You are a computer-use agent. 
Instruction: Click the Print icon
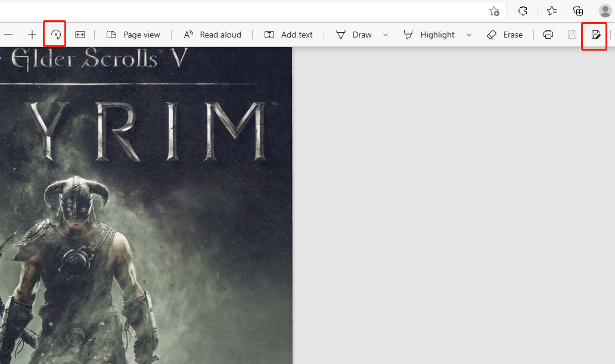tap(548, 35)
